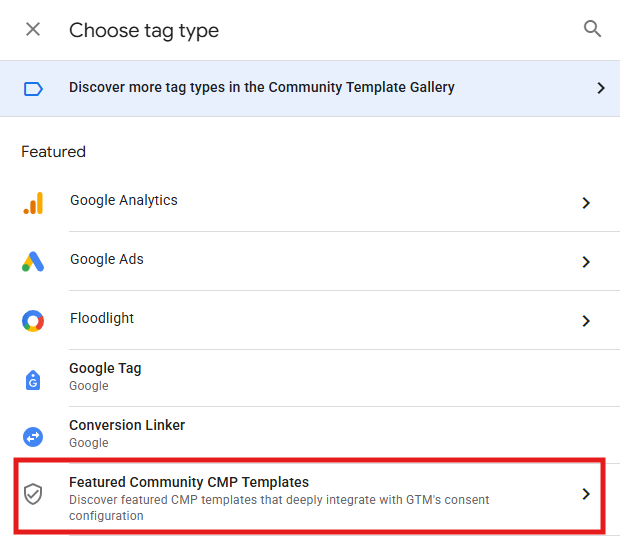
Task: Open Community Template Gallery banner link
Action: tap(310, 88)
